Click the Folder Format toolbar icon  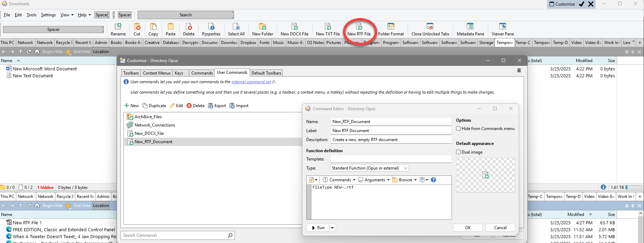pyautogui.click(x=391, y=27)
